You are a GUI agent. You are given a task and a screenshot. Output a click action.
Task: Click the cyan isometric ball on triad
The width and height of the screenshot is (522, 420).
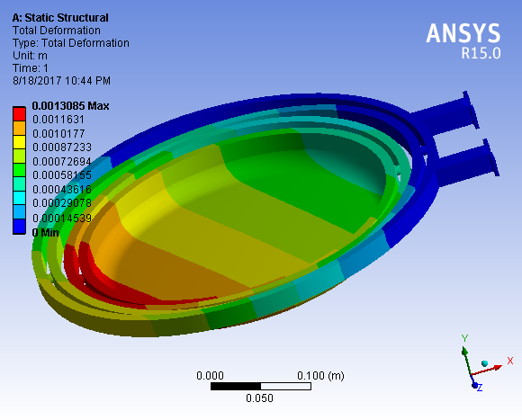pos(485,363)
